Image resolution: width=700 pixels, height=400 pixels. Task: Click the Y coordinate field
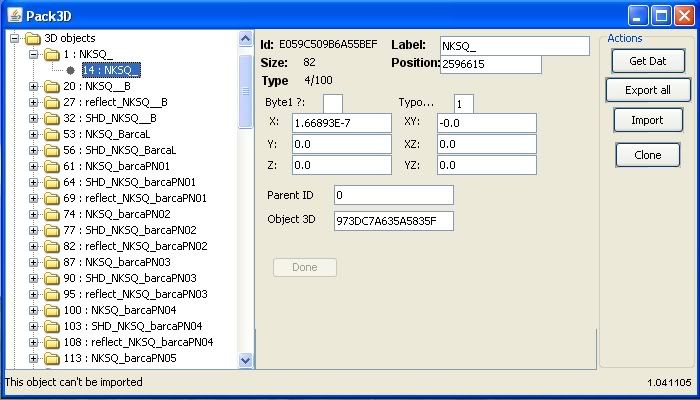click(342, 144)
